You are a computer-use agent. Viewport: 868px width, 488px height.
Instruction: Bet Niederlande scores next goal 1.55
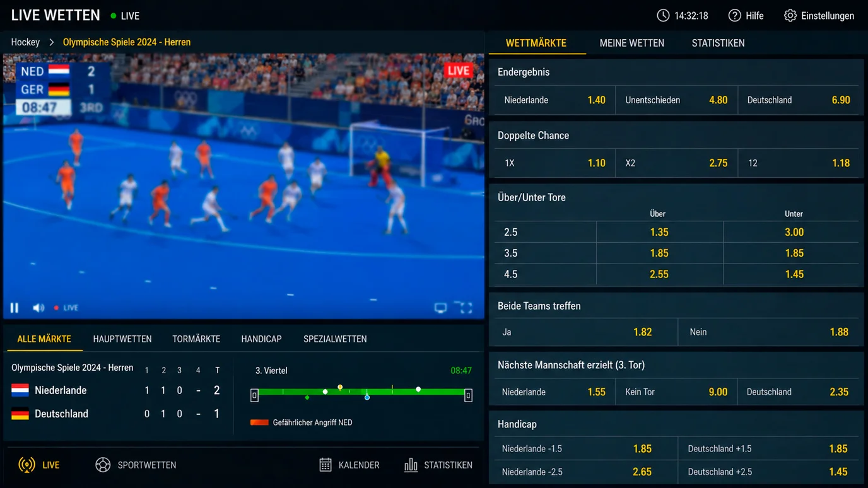[554, 392]
